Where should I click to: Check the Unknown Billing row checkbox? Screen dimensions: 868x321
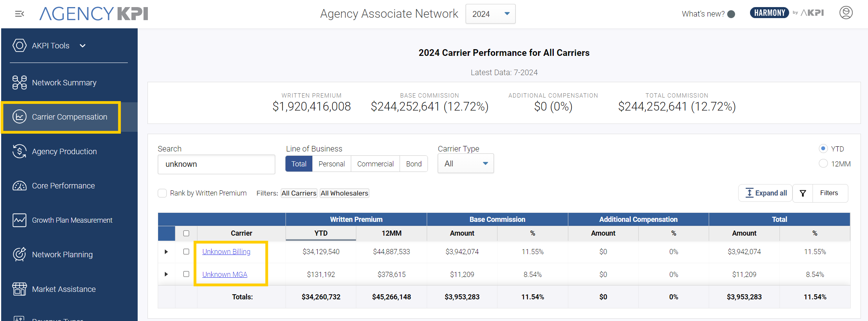click(186, 252)
